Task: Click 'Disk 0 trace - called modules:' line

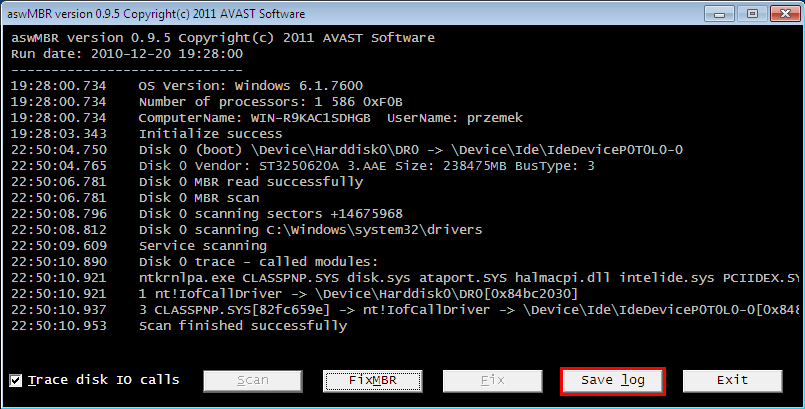Action: coord(195,262)
